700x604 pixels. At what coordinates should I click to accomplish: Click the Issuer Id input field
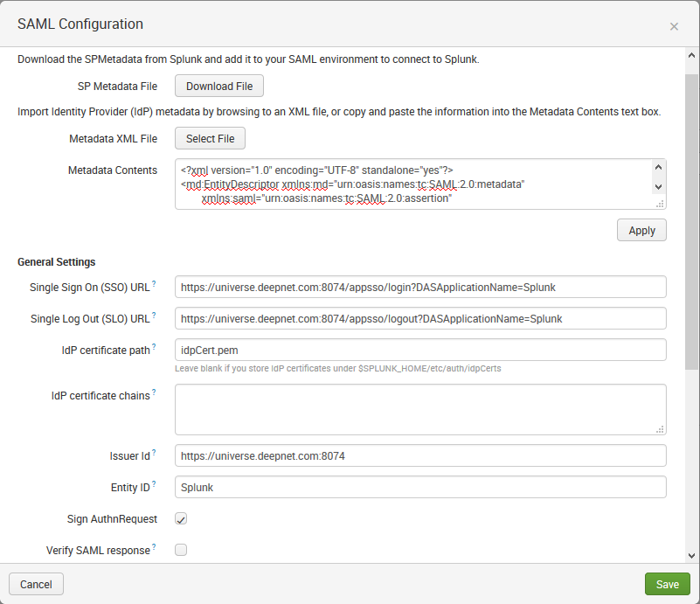pos(419,455)
